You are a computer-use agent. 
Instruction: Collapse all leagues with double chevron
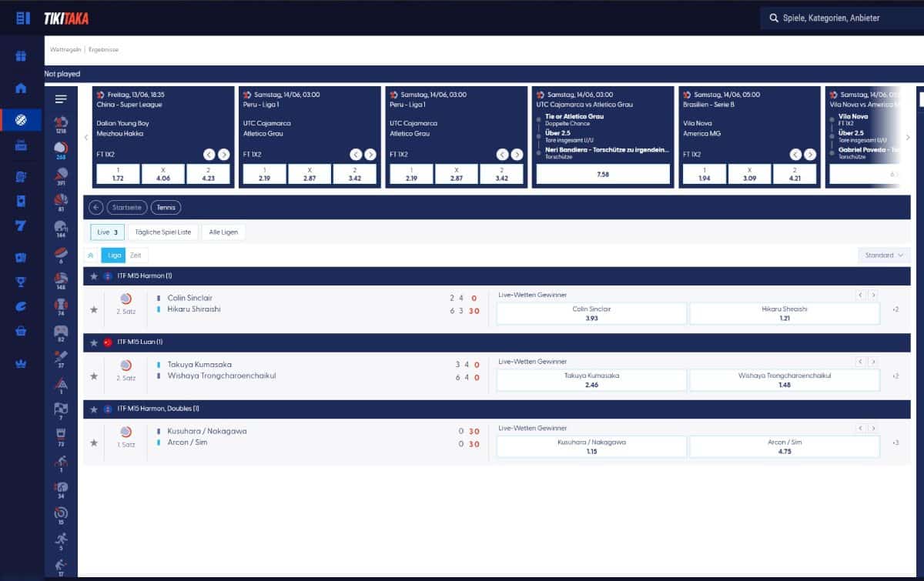91,255
